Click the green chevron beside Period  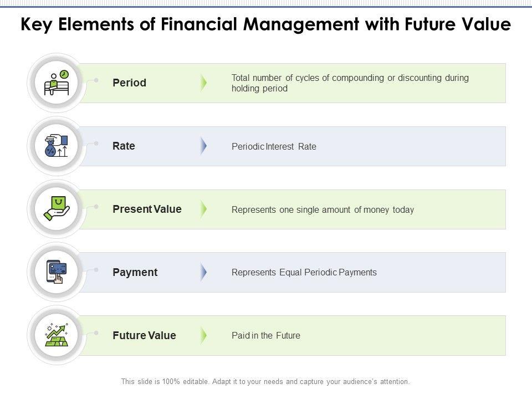click(x=203, y=83)
